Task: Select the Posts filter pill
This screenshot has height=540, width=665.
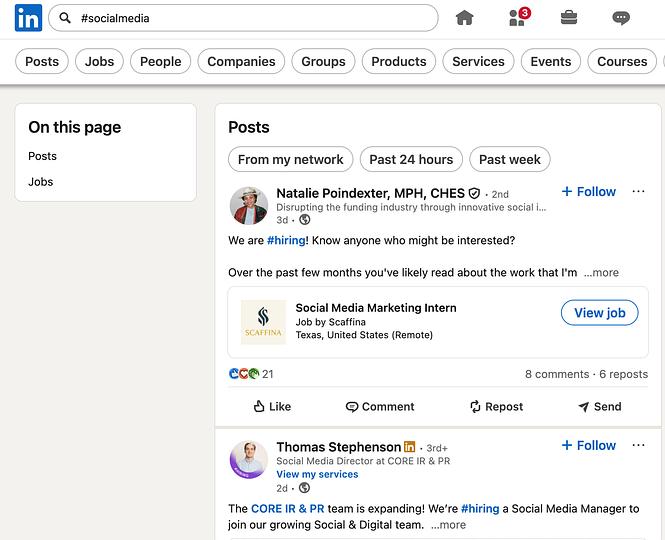Action: tap(42, 62)
